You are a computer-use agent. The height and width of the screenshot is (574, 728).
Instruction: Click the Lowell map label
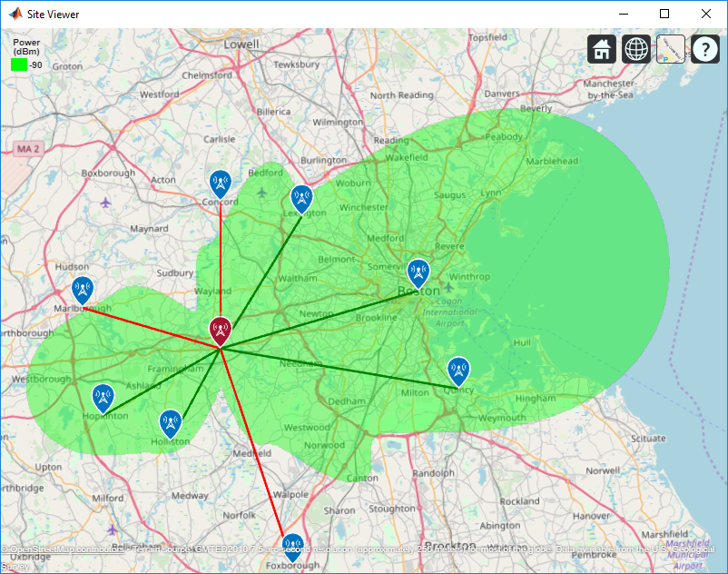pyautogui.click(x=241, y=45)
